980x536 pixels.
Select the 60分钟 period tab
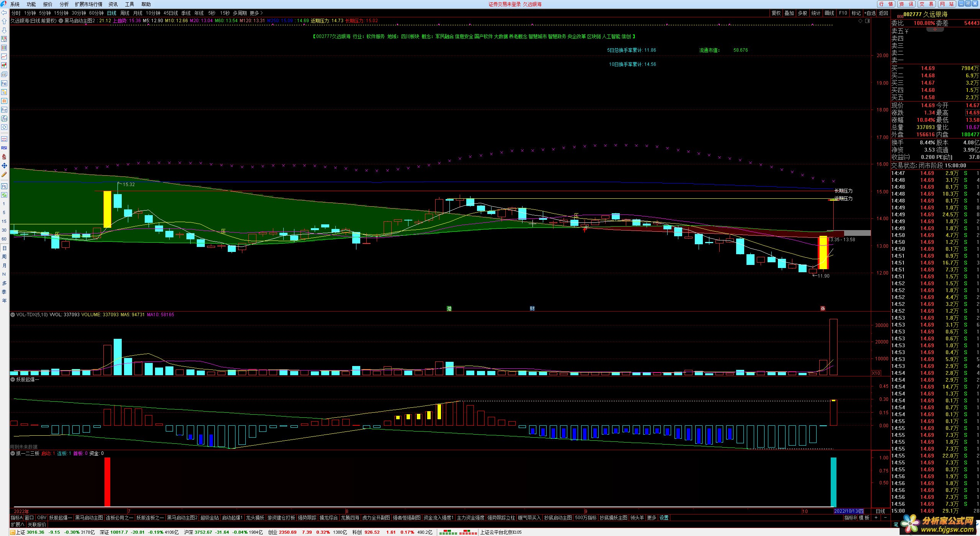[x=96, y=13]
